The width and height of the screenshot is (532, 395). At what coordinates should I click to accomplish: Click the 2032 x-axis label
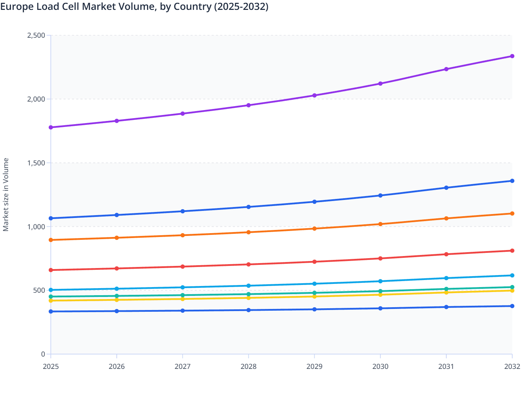pos(512,367)
